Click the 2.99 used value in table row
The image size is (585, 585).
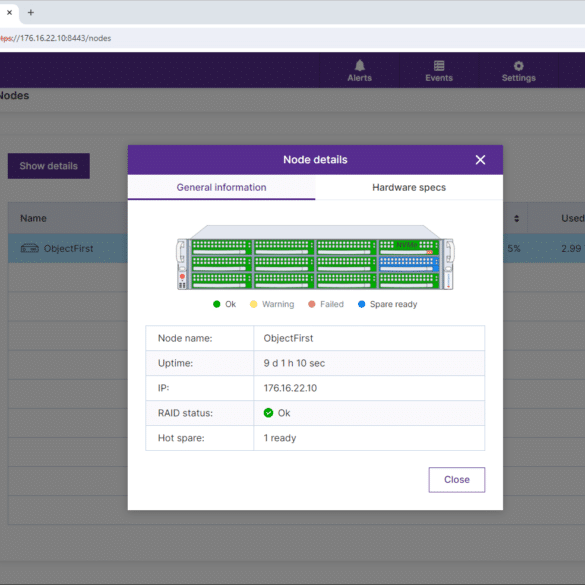571,248
